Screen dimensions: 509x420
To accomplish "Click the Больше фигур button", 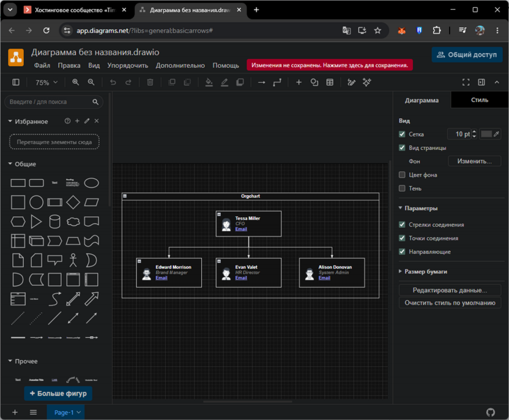I will 58,393.
